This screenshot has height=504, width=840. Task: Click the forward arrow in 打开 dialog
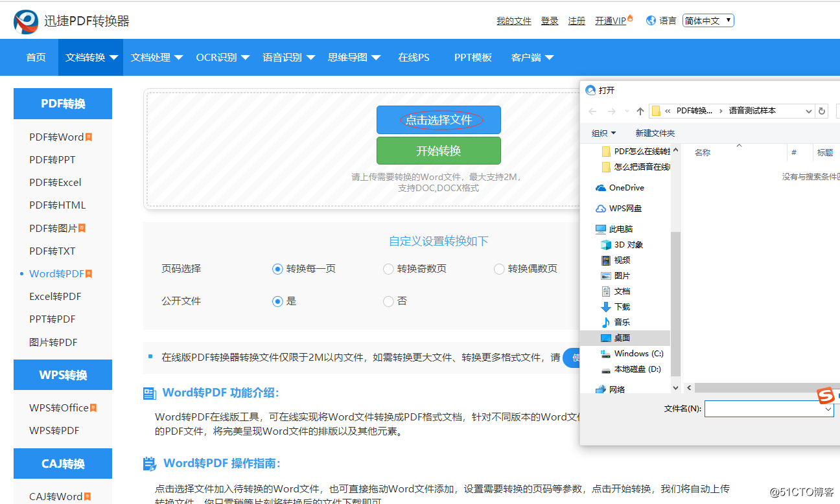coord(611,111)
